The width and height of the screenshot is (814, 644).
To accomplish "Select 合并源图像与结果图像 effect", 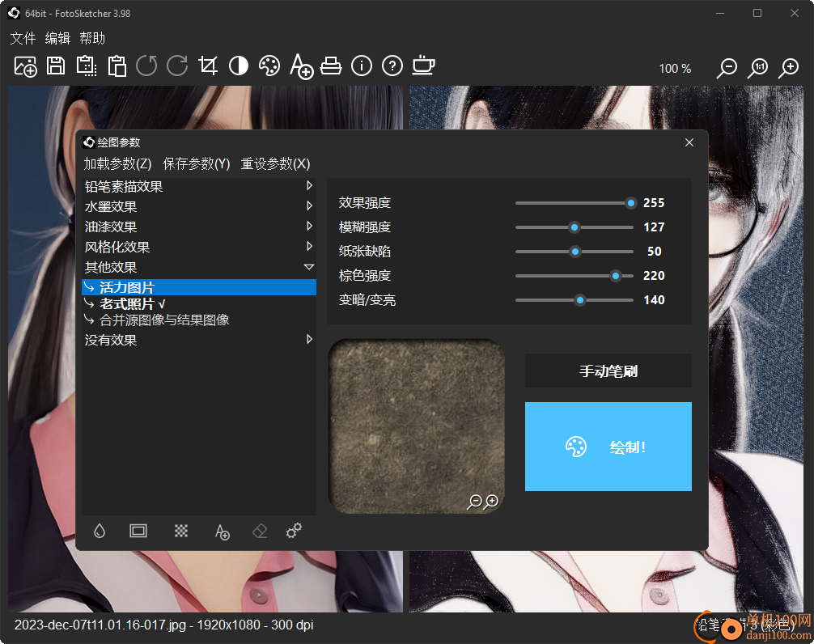I will coord(199,320).
